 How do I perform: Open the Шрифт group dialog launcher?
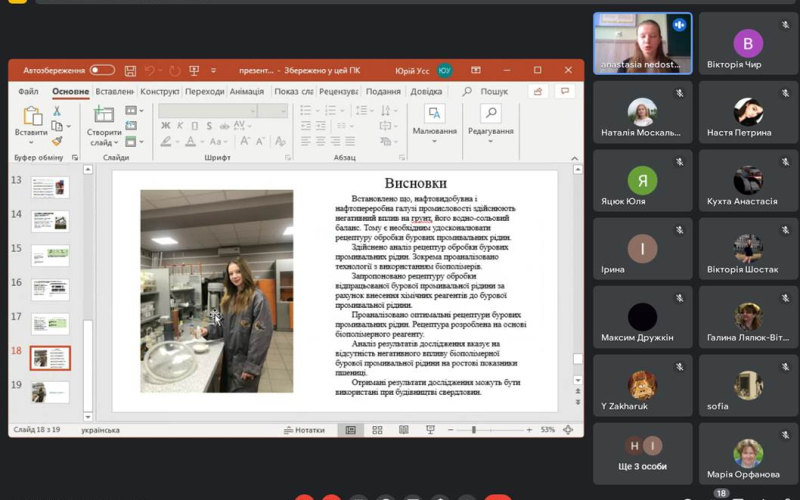click(288, 158)
